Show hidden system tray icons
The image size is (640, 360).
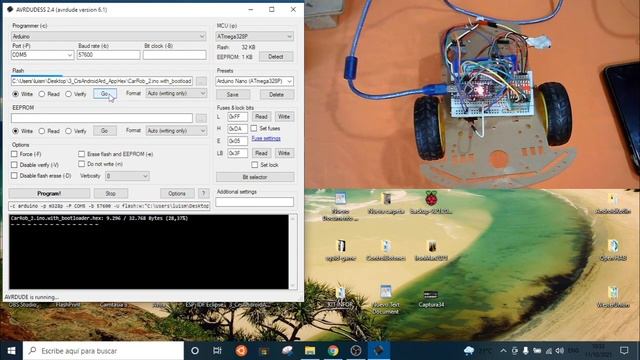coord(503,351)
